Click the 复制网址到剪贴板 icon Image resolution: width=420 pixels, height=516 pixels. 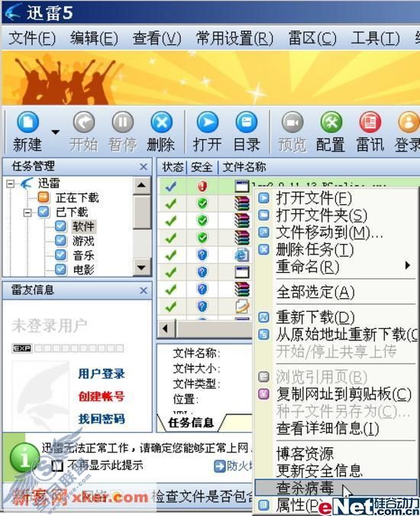click(263, 394)
